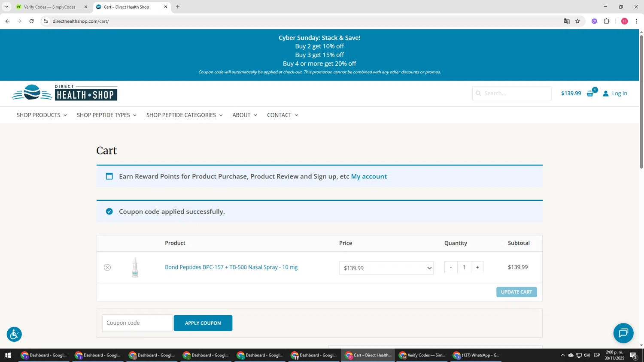Click the $139.99 cart total in header
The height and width of the screenshot is (362, 644).
click(x=571, y=93)
